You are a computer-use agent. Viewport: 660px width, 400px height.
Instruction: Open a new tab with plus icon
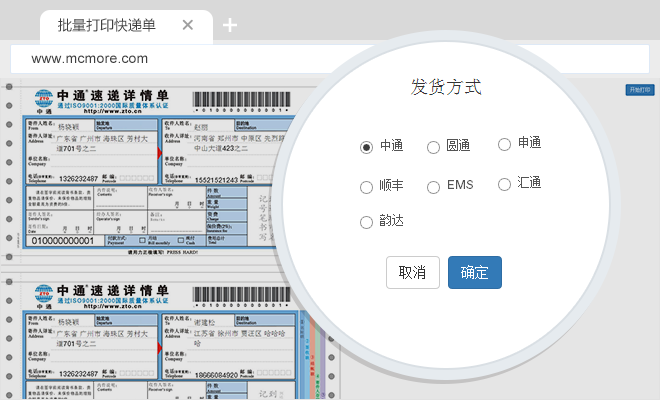[x=230, y=25]
